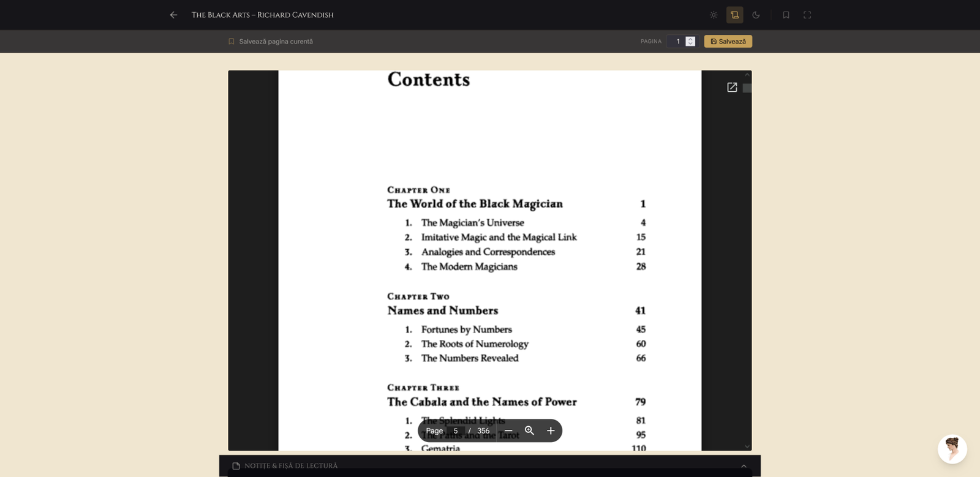Click 'Names and Numbers' chapter heading
Image resolution: width=980 pixels, height=477 pixels.
coord(442,310)
